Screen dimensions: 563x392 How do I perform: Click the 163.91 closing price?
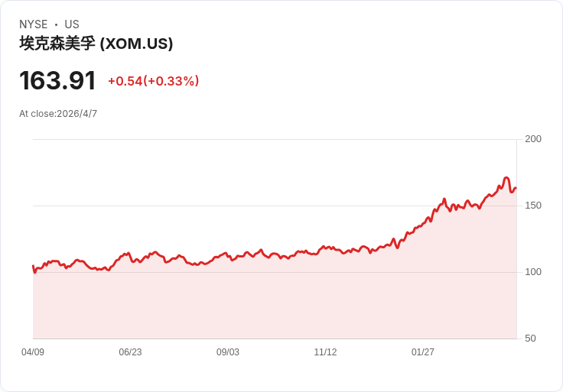[x=57, y=80]
